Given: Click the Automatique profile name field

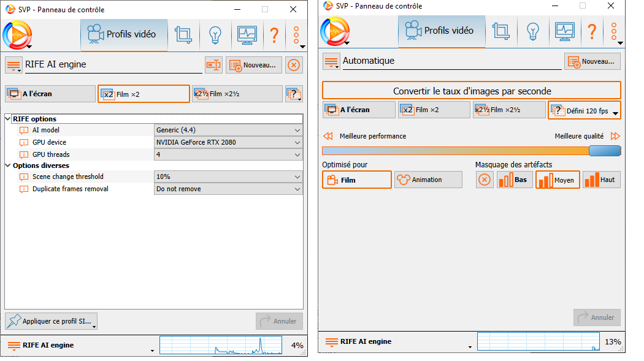Looking at the screenshot, I should pos(452,61).
